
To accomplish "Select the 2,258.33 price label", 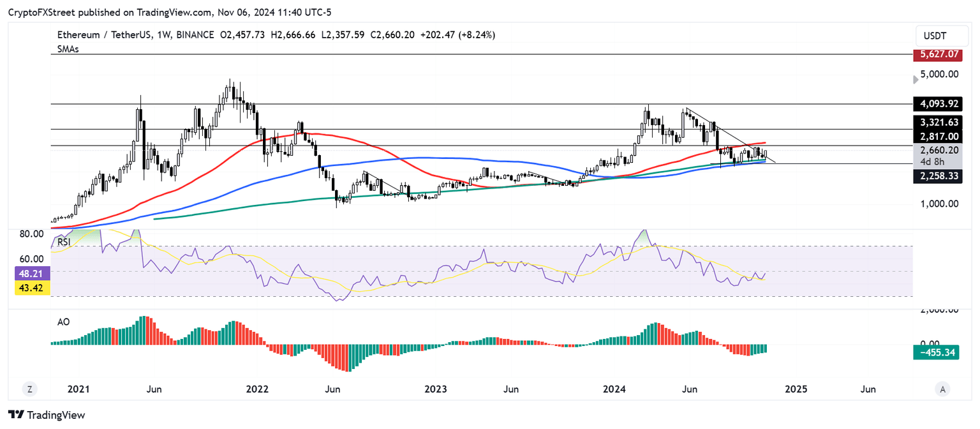I will click(x=937, y=175).
